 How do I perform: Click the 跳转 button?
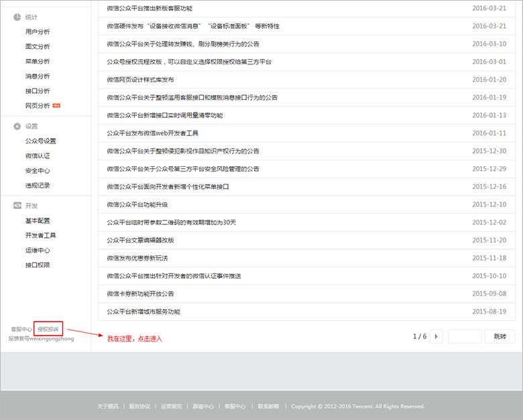coord(500,336)
